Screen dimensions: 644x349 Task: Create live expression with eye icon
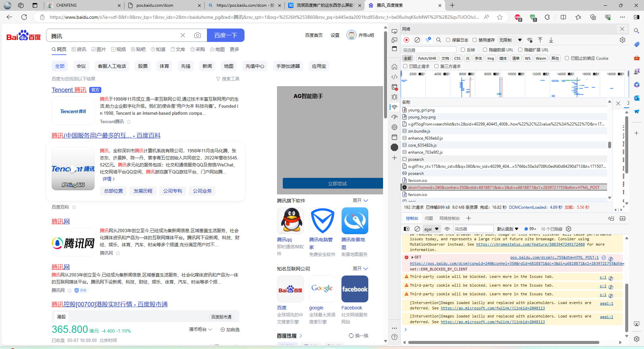(447, 229)
